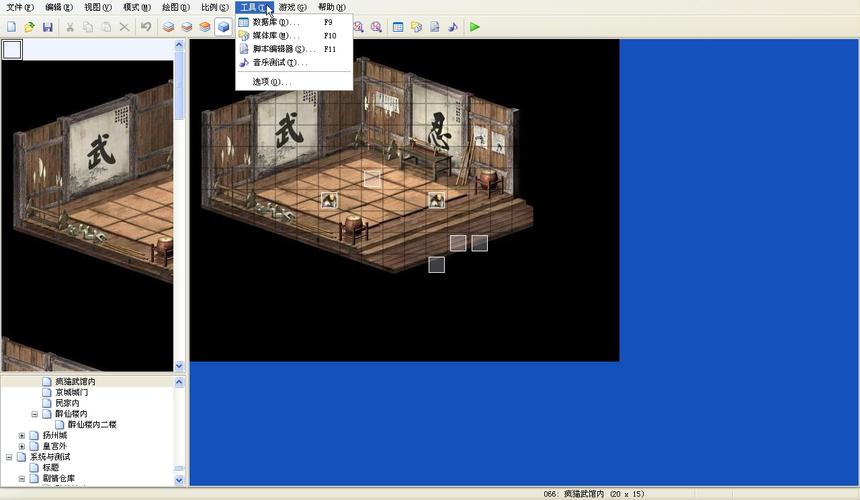The image size is (860, 500).
Task: Open the Script Editor toolbar icon
Action: (435, 27)
